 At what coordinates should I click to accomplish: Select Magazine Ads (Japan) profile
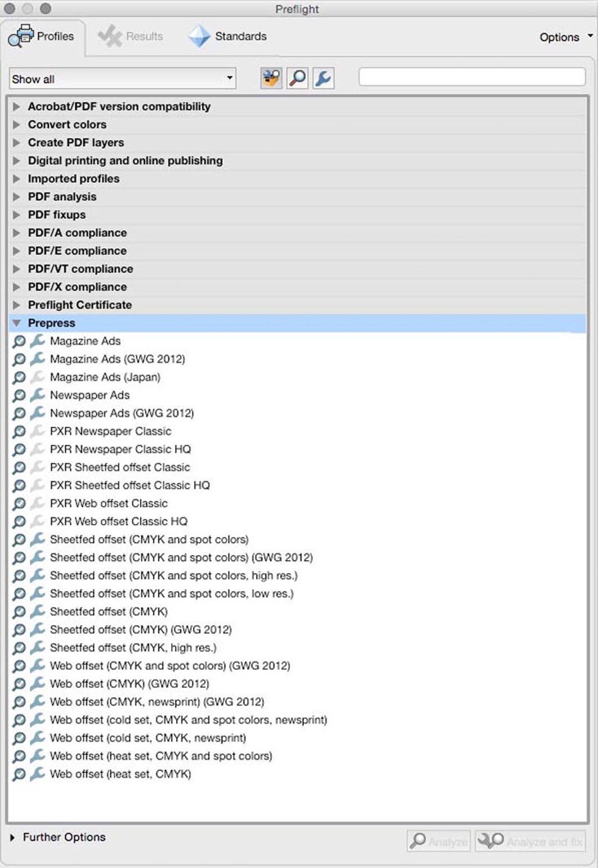pyautogui.click(x=105, y=377)
